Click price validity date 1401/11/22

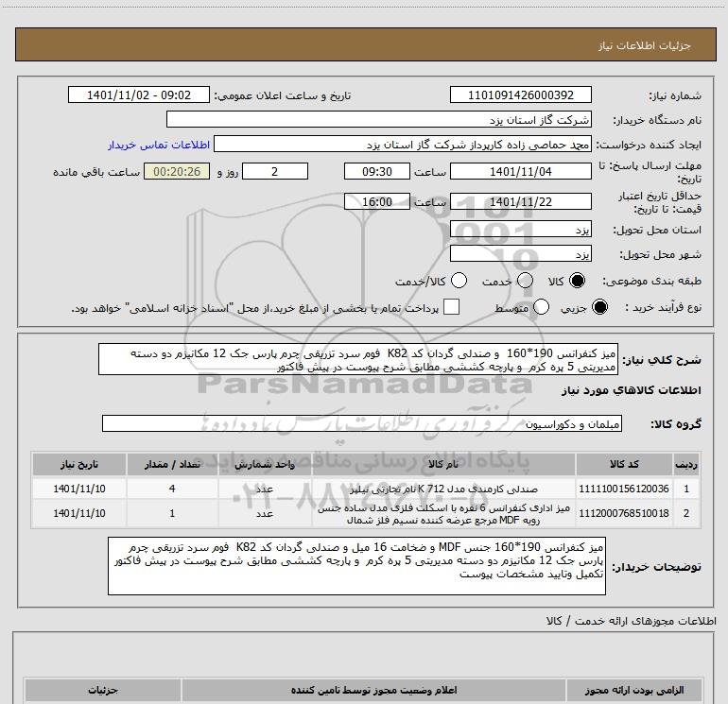pos(520,201)
